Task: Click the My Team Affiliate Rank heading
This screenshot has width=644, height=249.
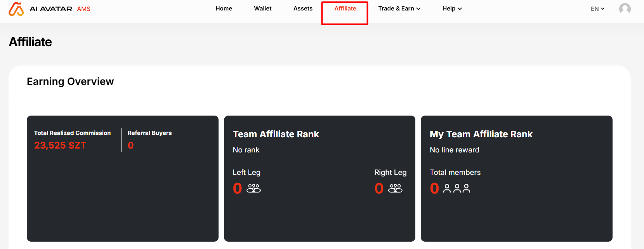Action: click(481, 134)
